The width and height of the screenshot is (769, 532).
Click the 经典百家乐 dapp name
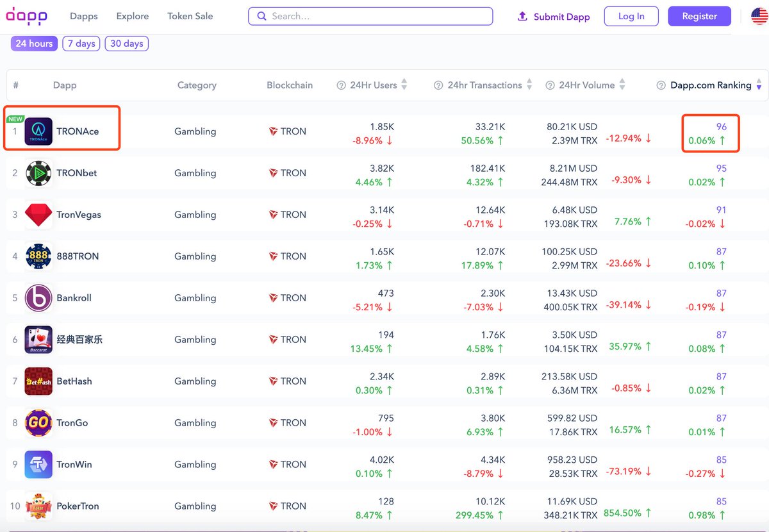tap(79, 340)
